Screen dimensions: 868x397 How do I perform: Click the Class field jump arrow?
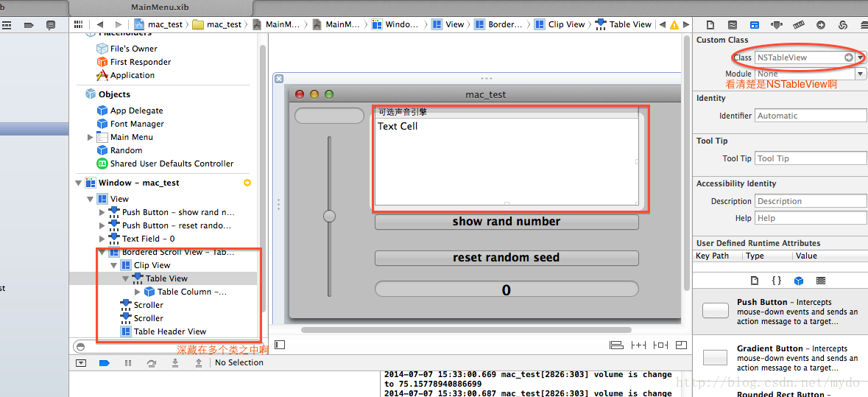(849, 57)
